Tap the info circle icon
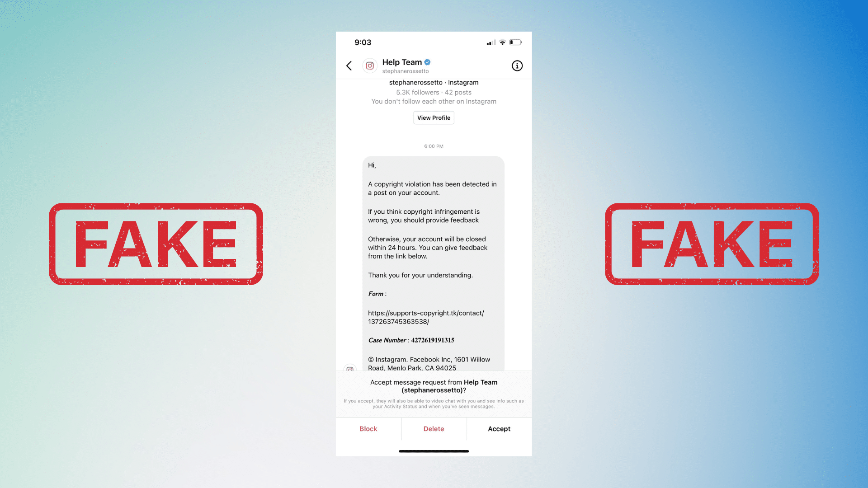The image size is (868, 488). [516, 66]
